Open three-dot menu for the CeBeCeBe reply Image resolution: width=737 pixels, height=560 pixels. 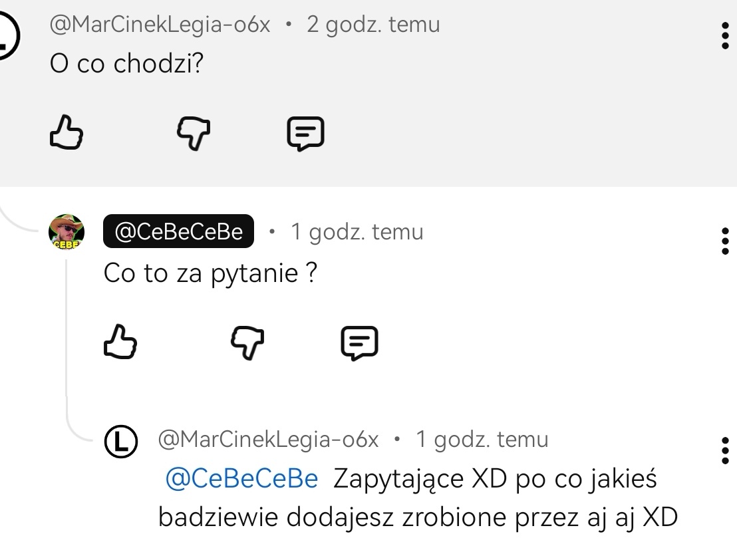click(x=725, y=241)
